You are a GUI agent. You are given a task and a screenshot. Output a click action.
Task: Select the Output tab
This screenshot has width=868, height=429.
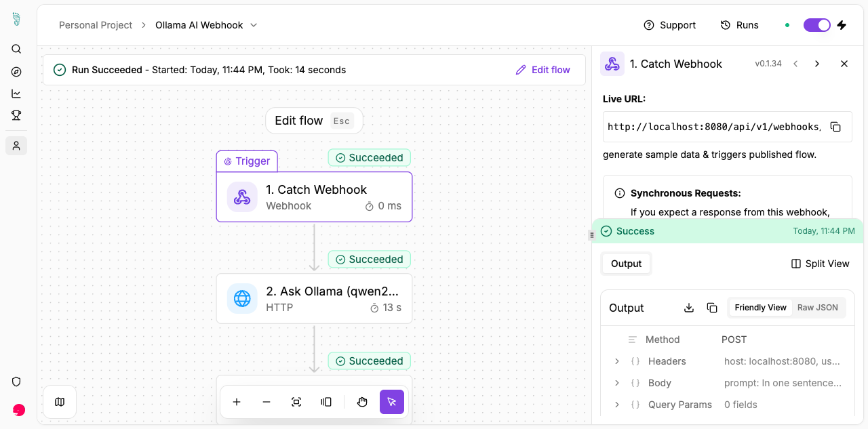click(x=626, y=264)
